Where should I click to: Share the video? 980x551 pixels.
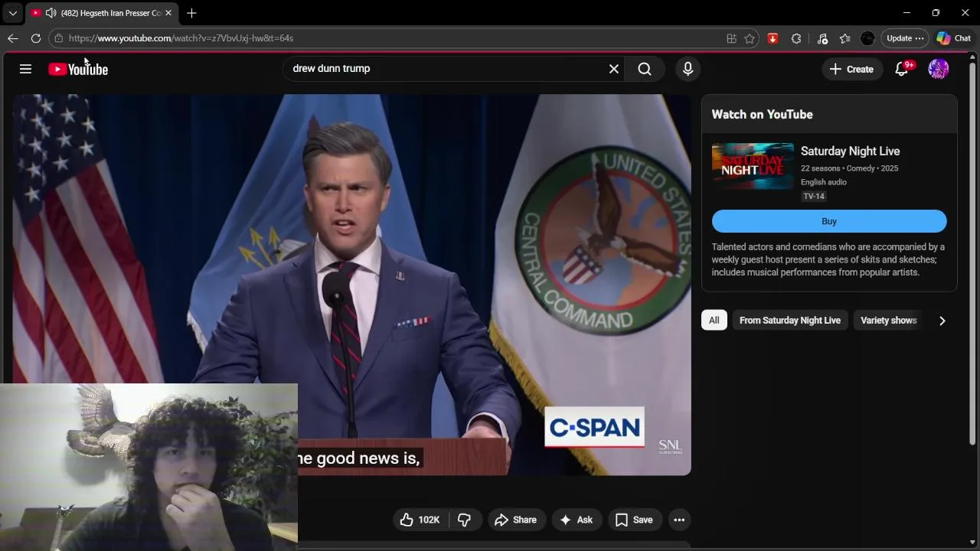coord(516,520)
